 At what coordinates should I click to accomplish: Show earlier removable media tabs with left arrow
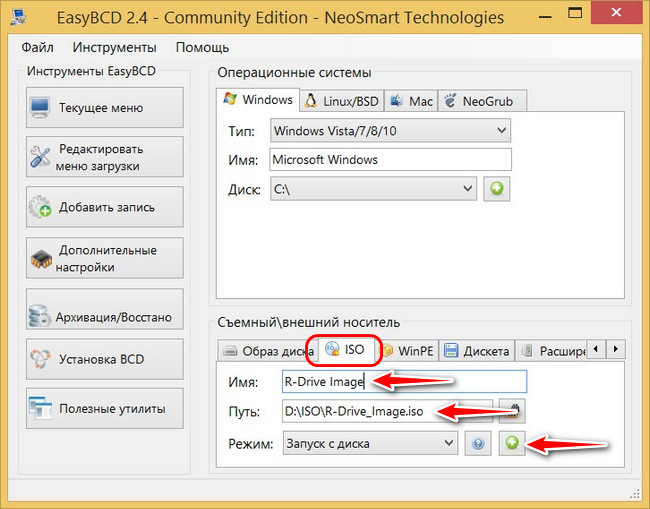(x=596, y=349)
